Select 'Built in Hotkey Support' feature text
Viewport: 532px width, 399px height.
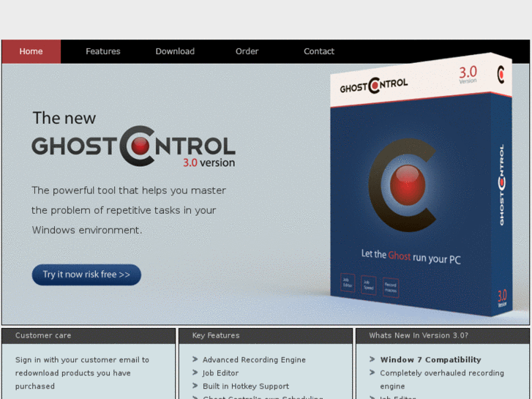point(246,386)
